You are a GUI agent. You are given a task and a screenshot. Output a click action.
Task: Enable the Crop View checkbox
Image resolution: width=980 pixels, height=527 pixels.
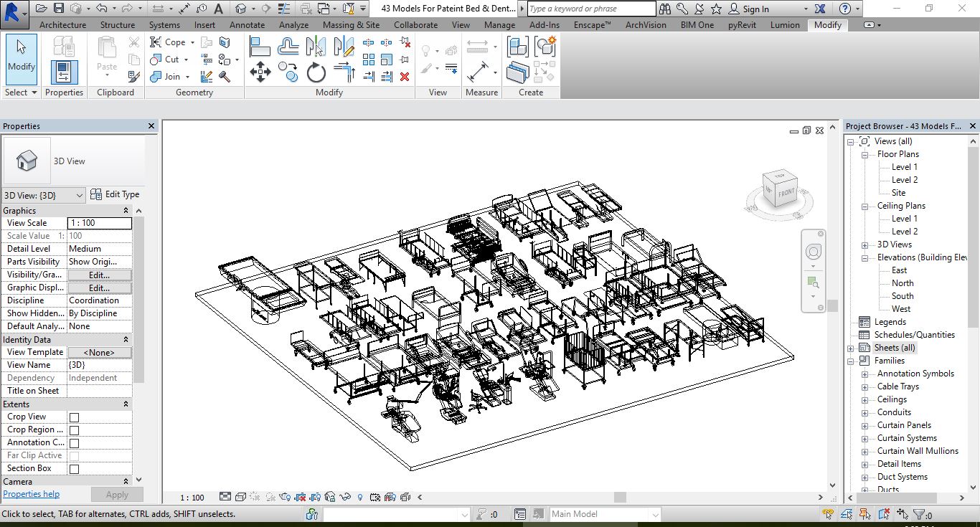click(x=74, y=417)
